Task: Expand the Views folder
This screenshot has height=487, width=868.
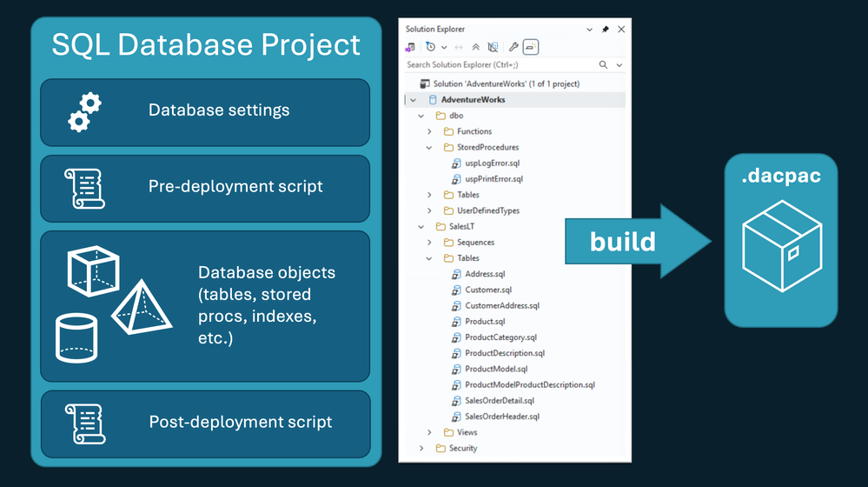Action: coord(429,432)
